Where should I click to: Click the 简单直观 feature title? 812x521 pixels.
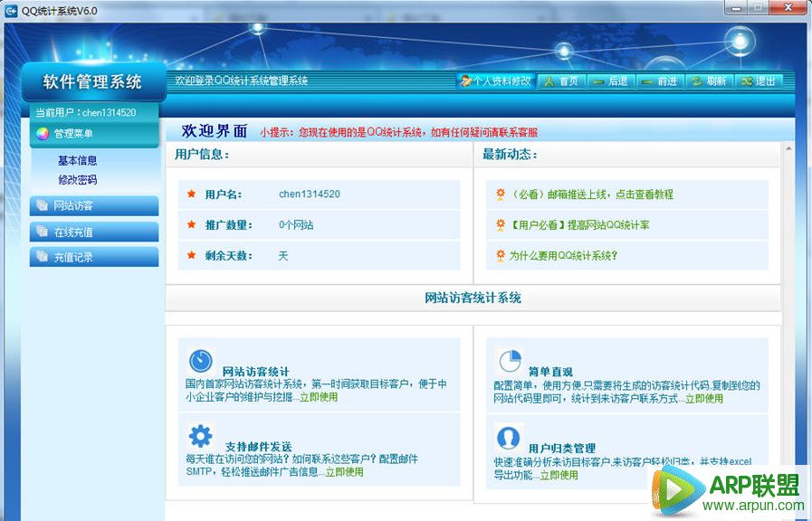(x=550, y=372)
